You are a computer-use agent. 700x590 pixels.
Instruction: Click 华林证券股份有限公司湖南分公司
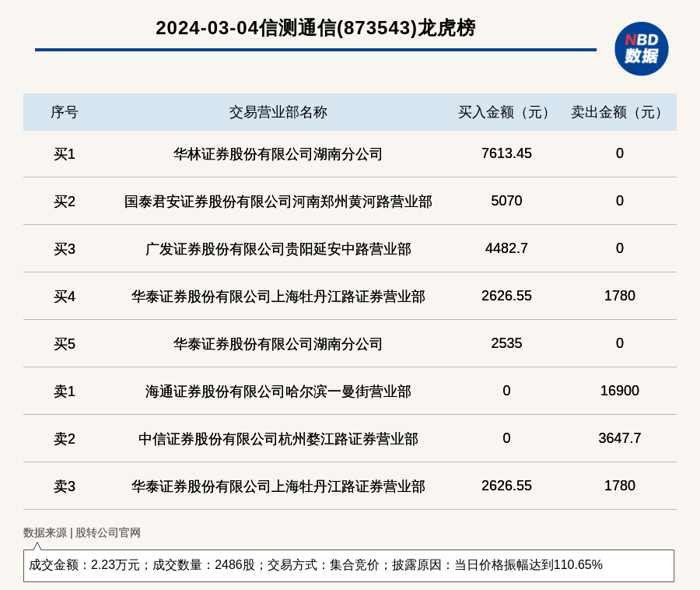tap(278, 154)
